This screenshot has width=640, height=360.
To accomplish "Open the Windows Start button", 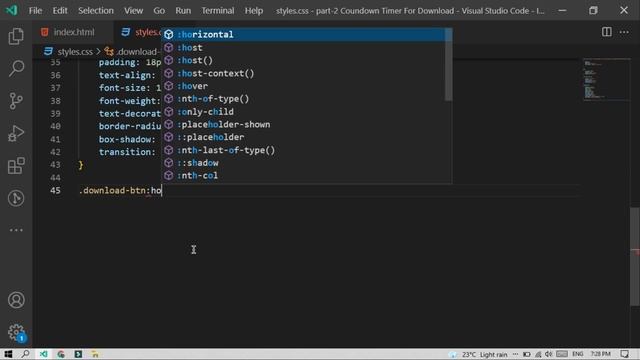I will click(x=8, y=354).
